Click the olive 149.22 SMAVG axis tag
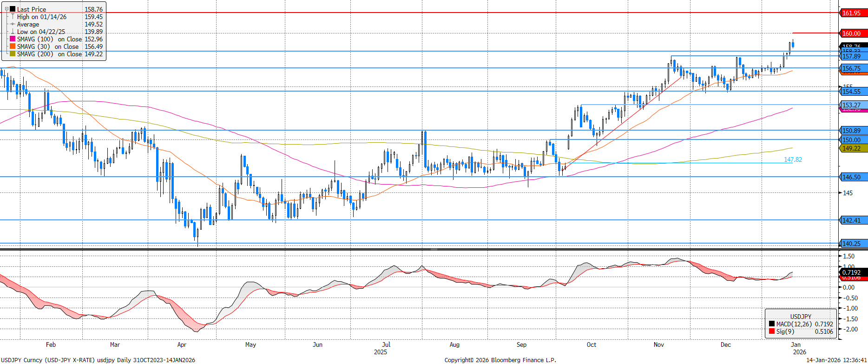Viewport: 868px width, 364px height. [x=852, y=149]
